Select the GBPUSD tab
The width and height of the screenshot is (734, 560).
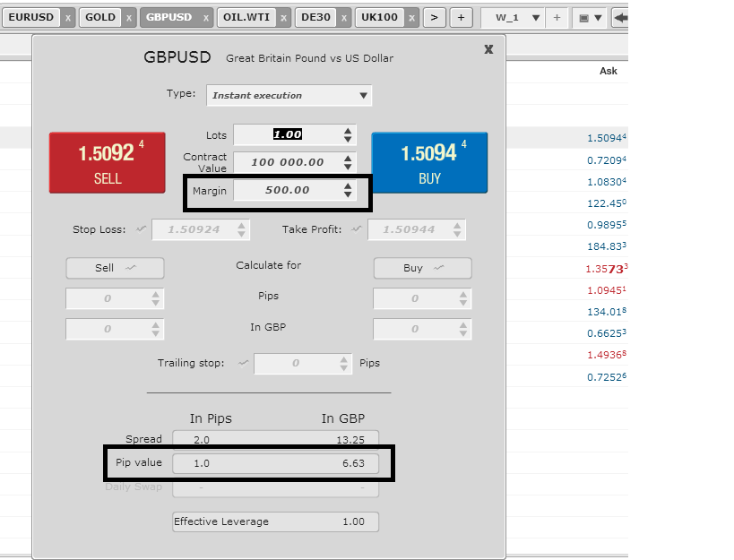(x=169, y=17)
